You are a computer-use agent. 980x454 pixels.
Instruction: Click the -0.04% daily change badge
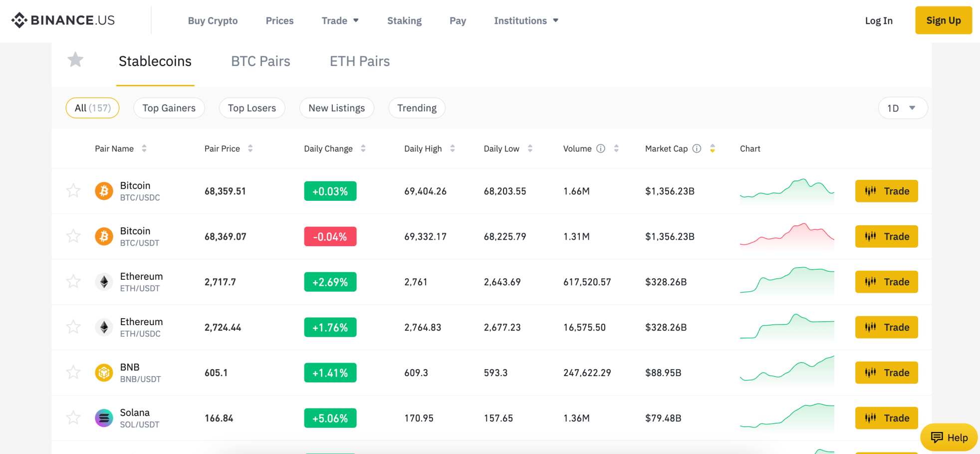point(330,236)
